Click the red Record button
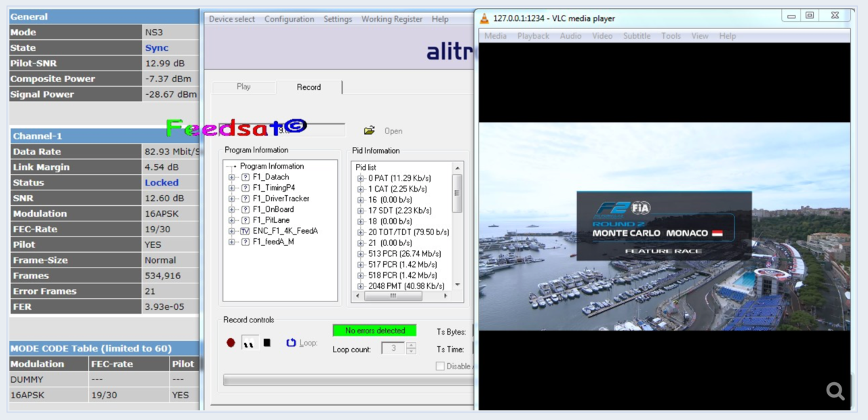 (231, 343)
